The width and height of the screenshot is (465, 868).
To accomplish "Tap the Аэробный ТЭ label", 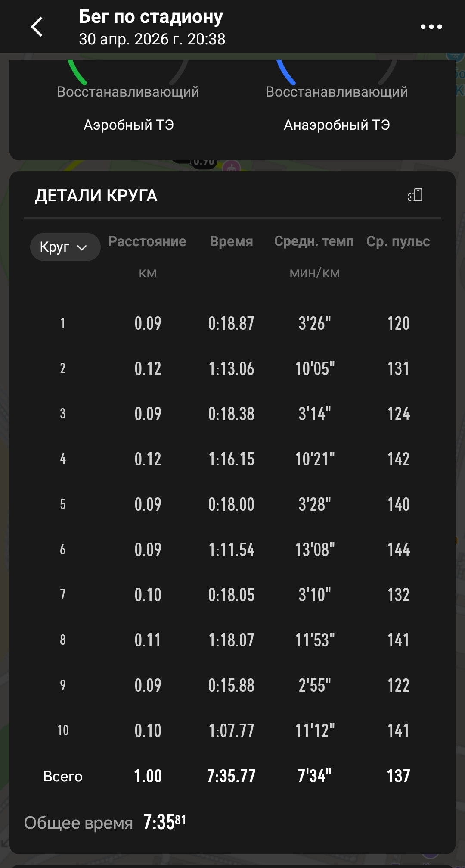I will (129, 125).
